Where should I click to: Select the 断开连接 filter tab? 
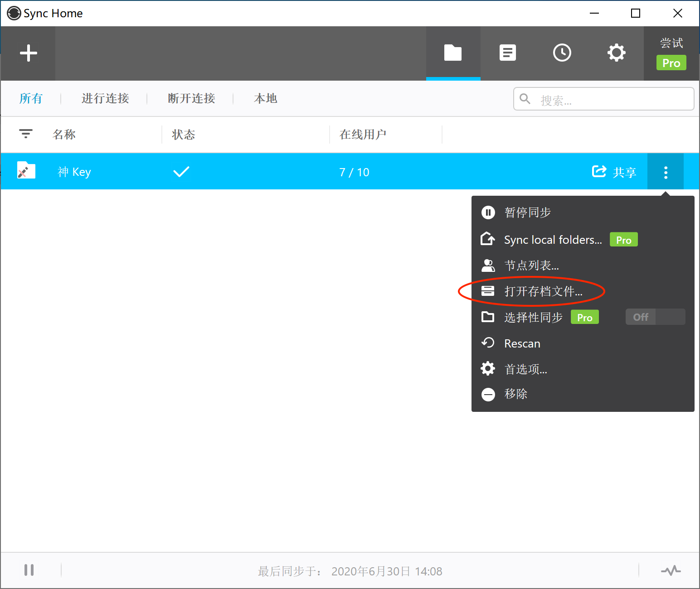(191, 98)
